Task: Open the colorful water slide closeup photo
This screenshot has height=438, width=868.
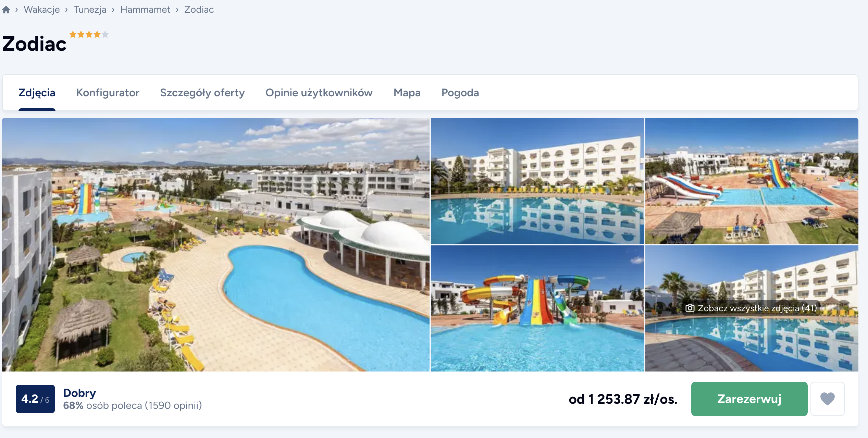Action: (537, 308)
